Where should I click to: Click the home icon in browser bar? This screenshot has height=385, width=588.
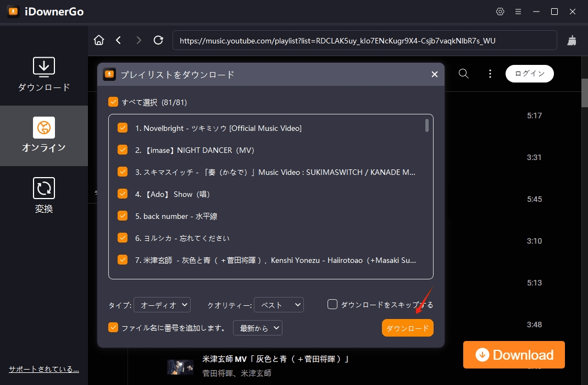point(99,40)
